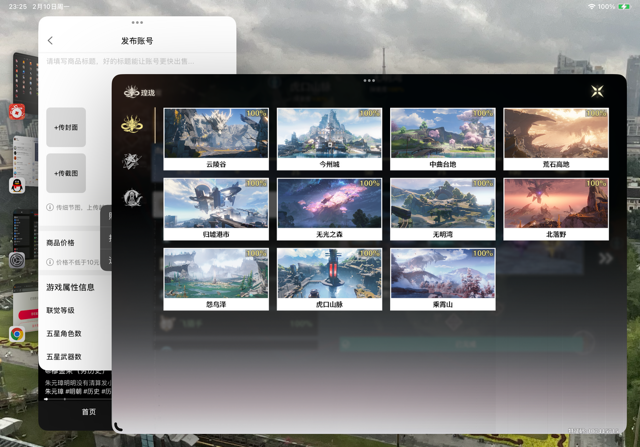Click the 瑝珑 logo in the game header
This screenshot has width=640, height=447.
tap(139, 92)
